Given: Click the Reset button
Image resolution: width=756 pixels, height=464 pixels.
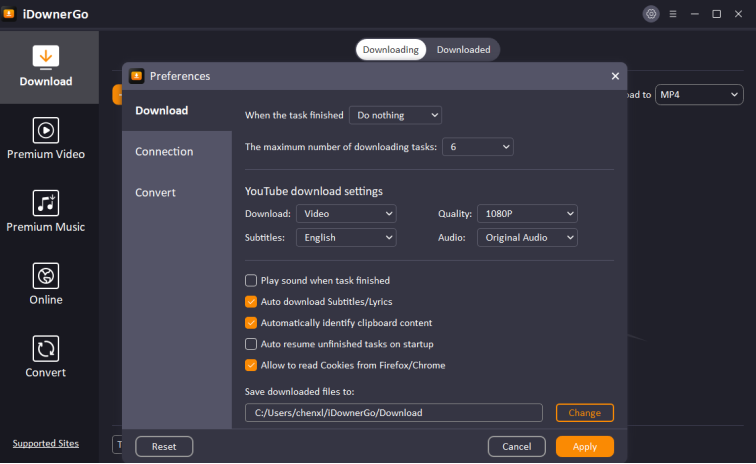Looking at the screenshot, I should coord(164,447).
